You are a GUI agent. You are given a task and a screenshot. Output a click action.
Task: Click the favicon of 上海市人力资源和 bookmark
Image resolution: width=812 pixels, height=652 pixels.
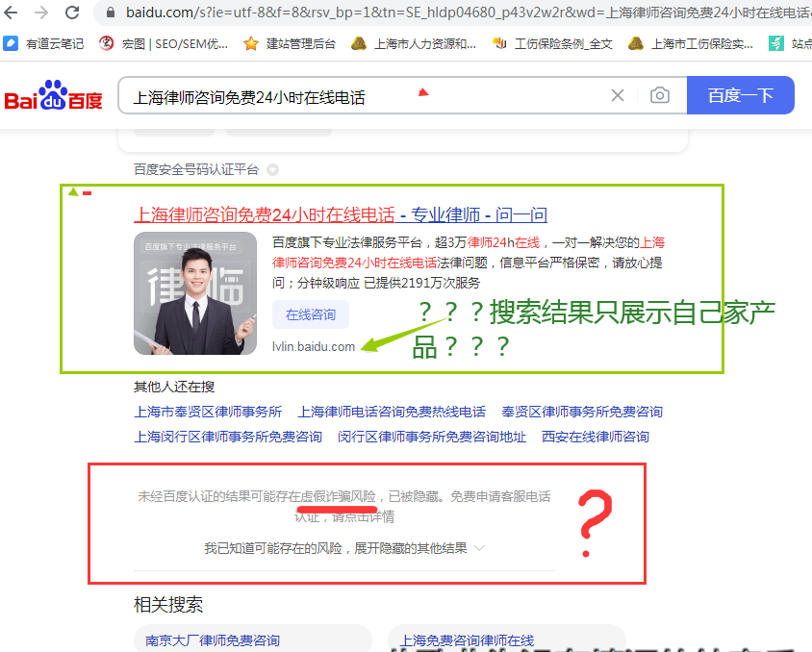(x=358, y=43)
